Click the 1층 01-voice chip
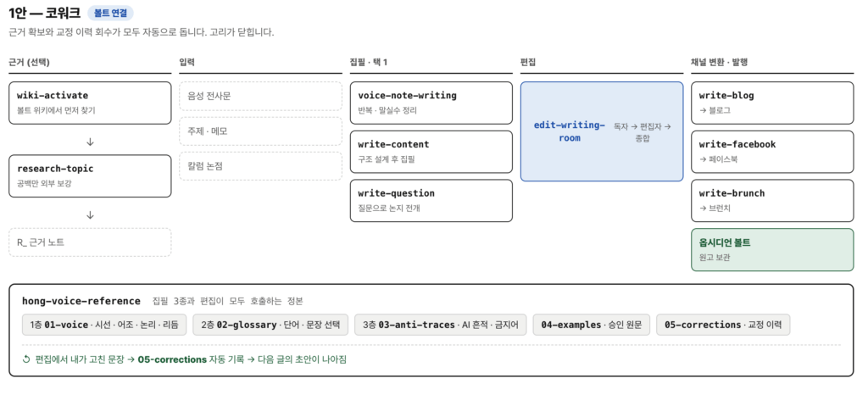 [x=104, y=325]
